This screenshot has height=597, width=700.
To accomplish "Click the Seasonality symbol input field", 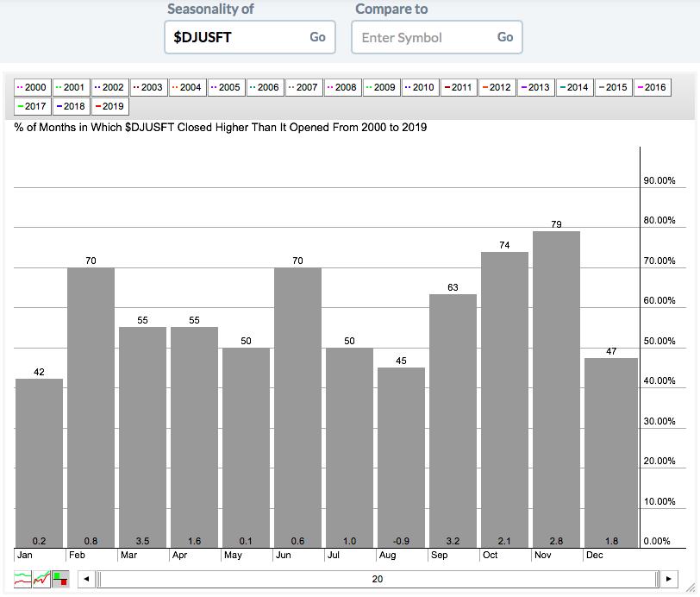I will click(235, 37).
